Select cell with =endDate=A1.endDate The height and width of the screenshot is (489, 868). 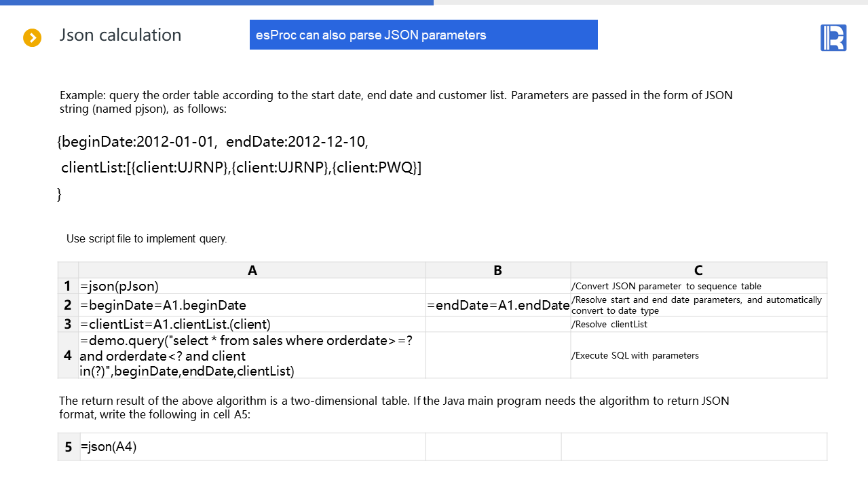point(498,305)
